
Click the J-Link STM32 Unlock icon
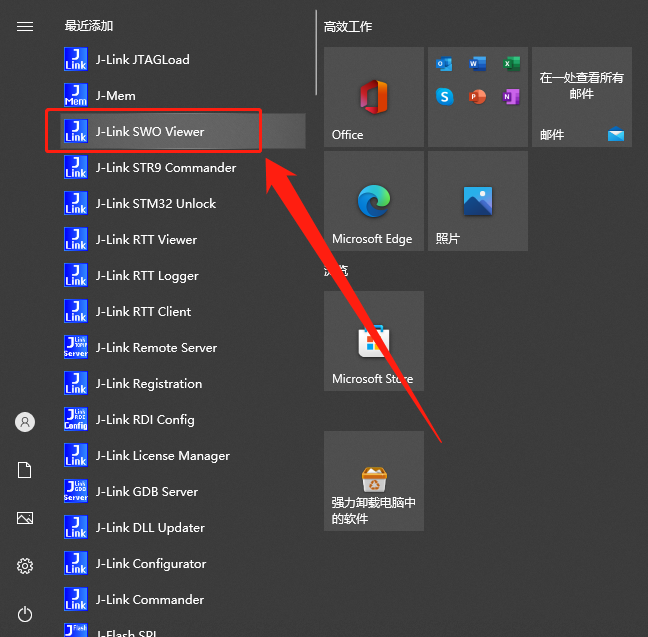click(76, 203)
